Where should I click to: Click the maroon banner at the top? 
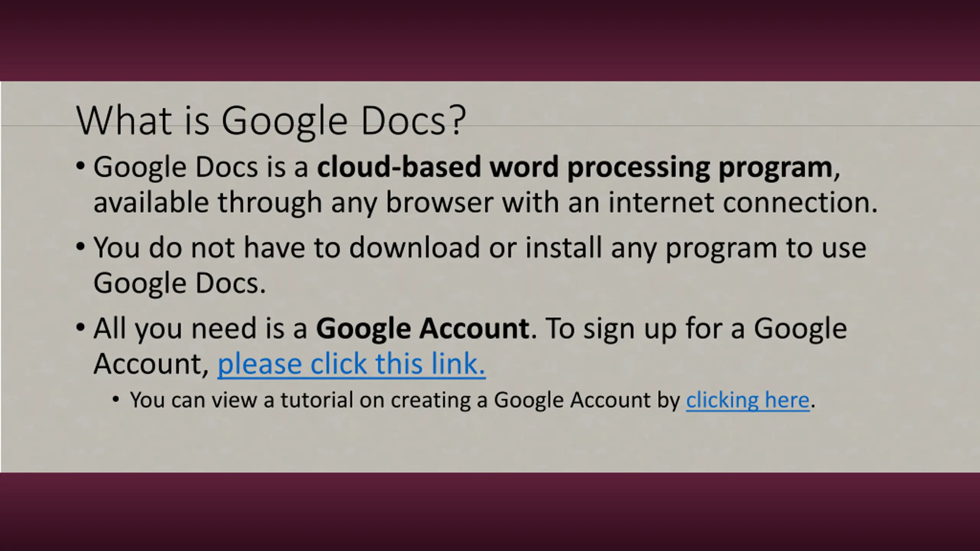(x=490, y=41)
